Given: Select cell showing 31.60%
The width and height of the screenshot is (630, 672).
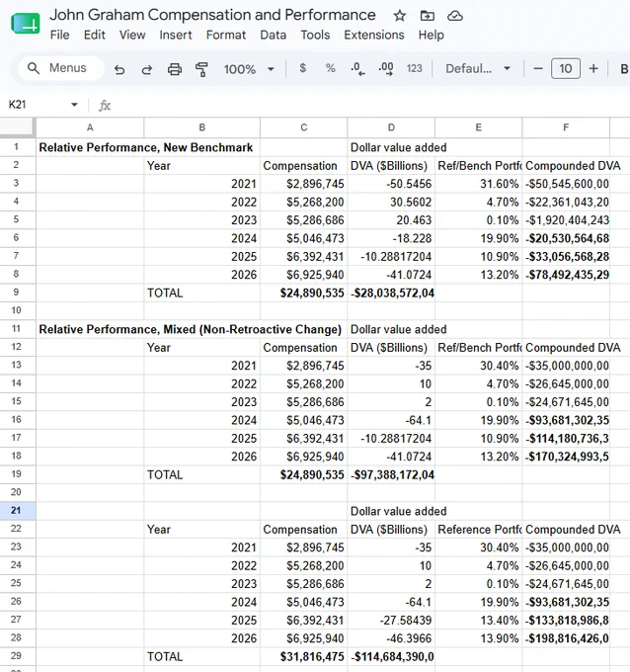Looking at the screenshot, I should [478, 184].
